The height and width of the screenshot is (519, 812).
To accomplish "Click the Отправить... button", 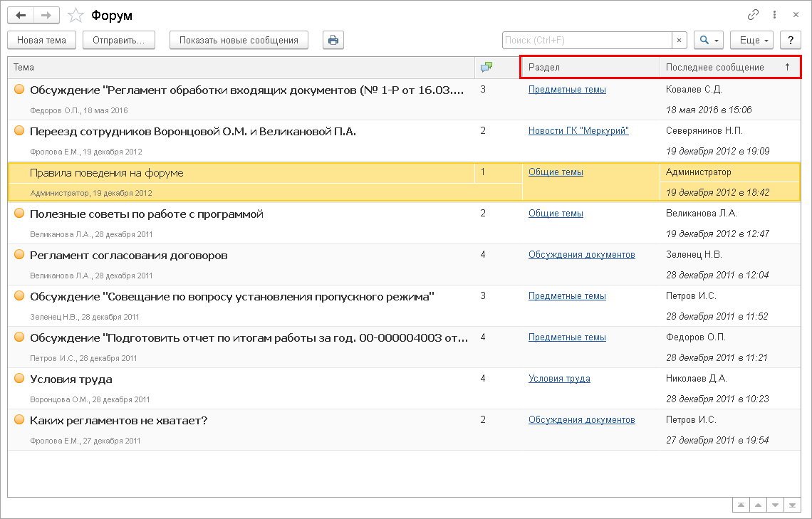I will 118,40.
